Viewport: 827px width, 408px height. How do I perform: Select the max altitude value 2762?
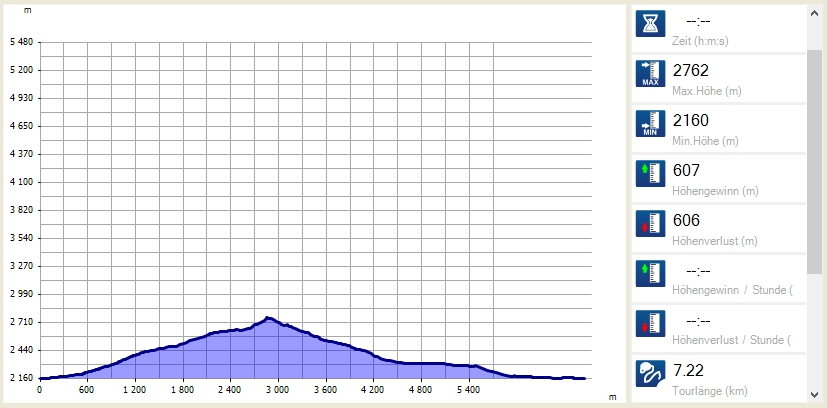click(690, 70)
